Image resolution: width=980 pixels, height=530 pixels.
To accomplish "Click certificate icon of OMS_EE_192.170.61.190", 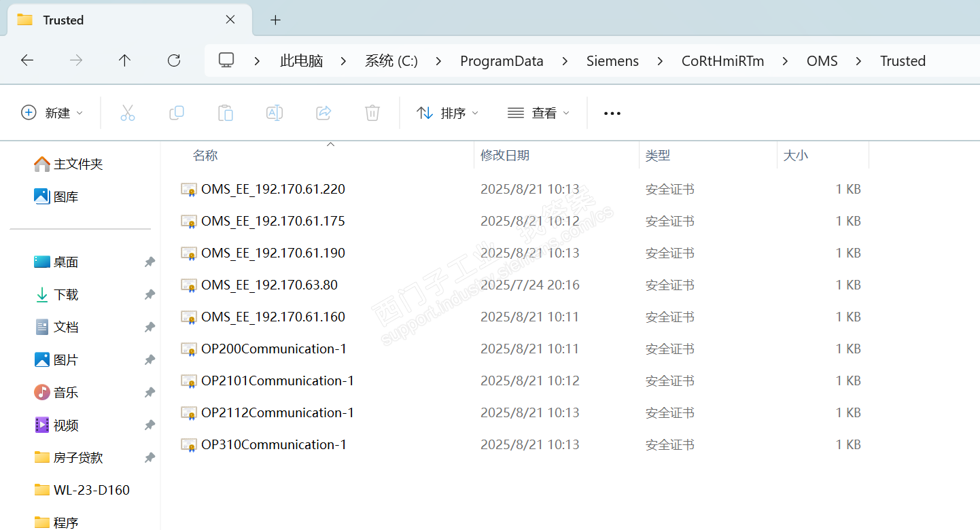I will 189,253.
